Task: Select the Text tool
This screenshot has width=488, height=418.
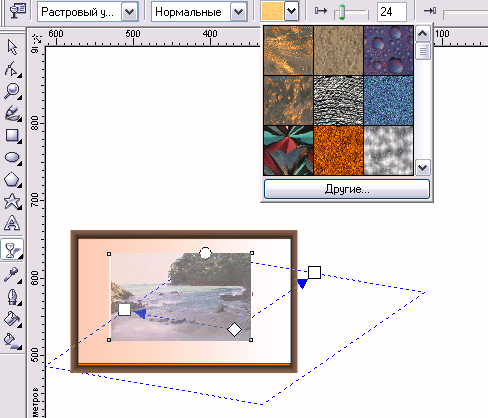Action: pos(12,223)
